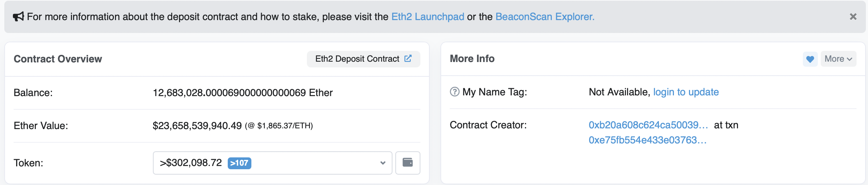The image size is (868, 185).
Task: Expand the More dropdown in More Info
Action: (x=838, y=59)
